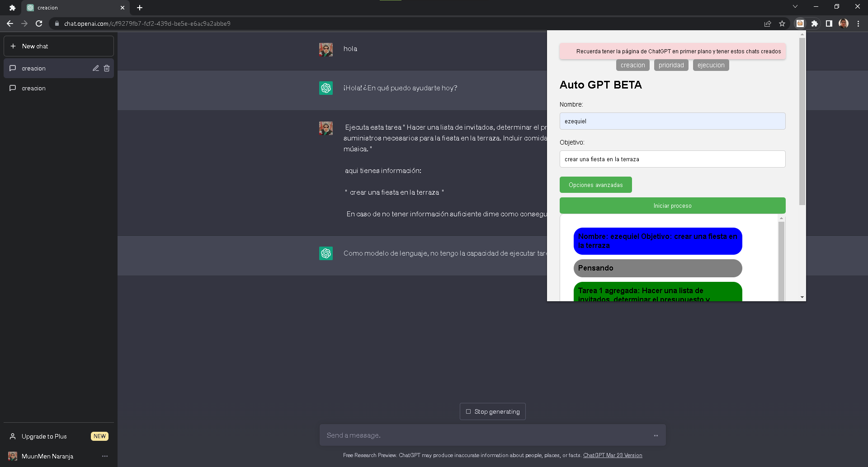Select the pencil icon to rename creacion chat
Viewport: 868px width, 467px height.
coord(96,68)
